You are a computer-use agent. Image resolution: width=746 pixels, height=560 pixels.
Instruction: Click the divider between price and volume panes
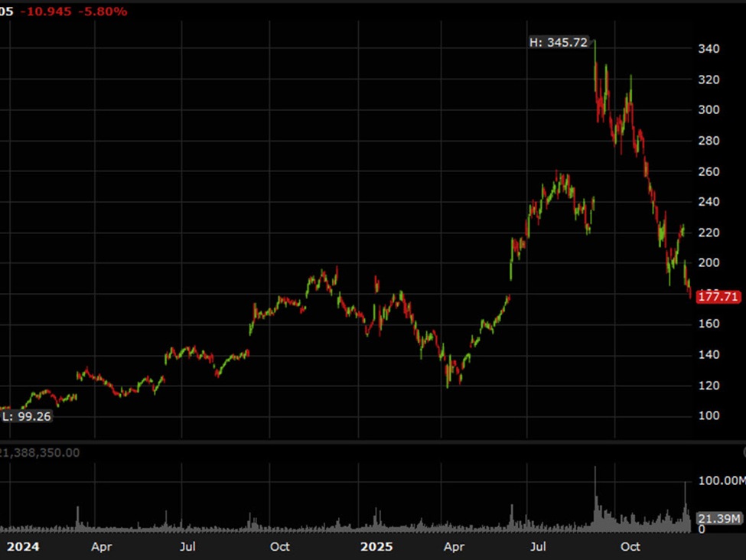click(373, 441)
